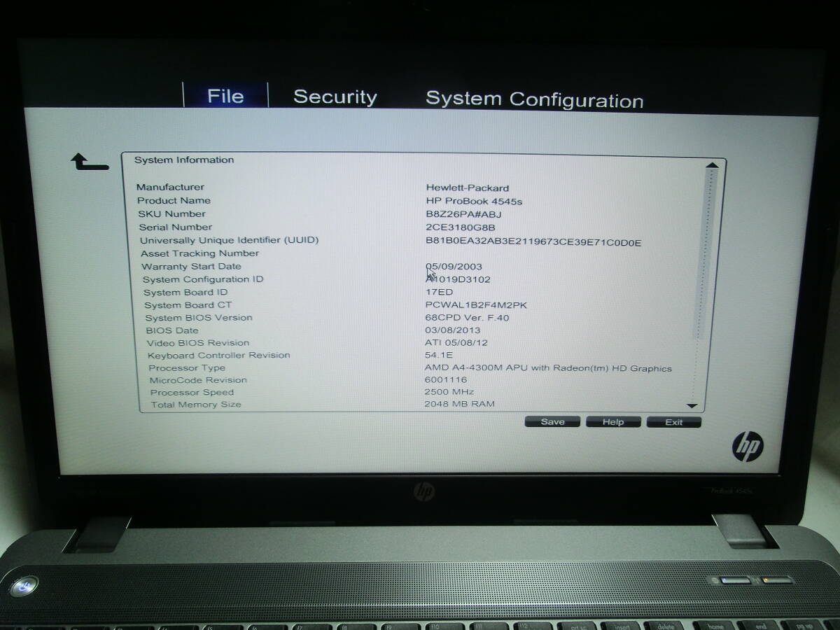840x630 pixels.
Task: Select the System Board CT label
Action: [x=188, y=305]
